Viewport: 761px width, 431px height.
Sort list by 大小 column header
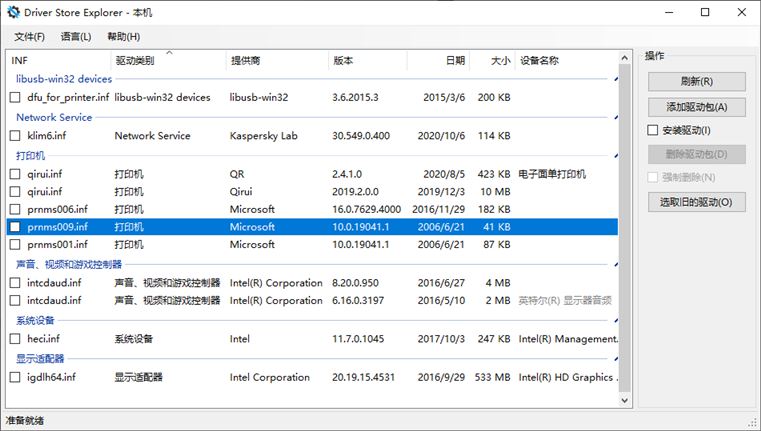click(x=500, y=61)
